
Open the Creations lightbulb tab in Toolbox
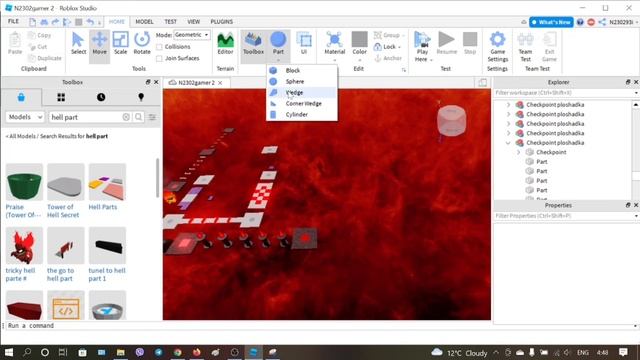pyautogui.click(x=141, y=97)
